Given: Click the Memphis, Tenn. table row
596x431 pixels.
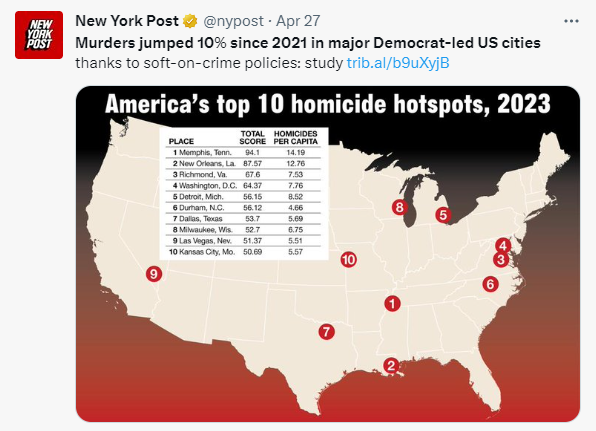Looking at the screenshot, I should [243, 152].
